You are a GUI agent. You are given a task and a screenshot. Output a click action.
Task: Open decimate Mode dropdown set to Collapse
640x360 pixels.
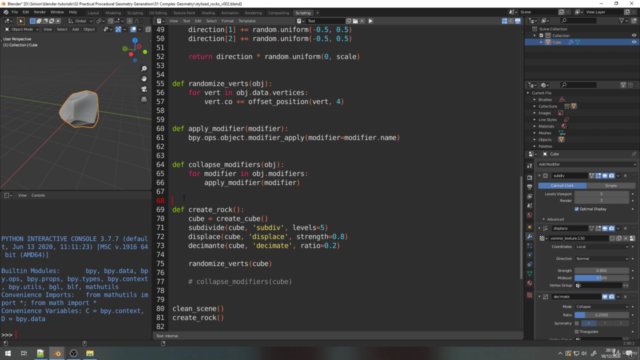(x=602, y=307)
